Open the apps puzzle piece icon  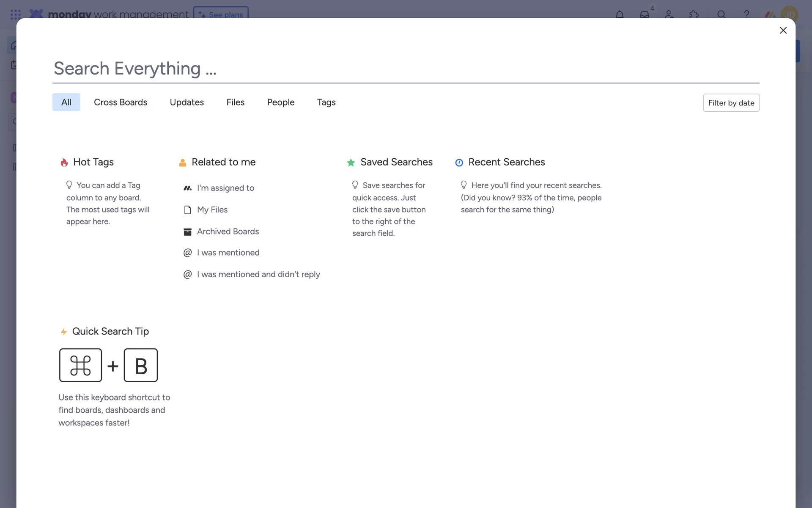694,14
